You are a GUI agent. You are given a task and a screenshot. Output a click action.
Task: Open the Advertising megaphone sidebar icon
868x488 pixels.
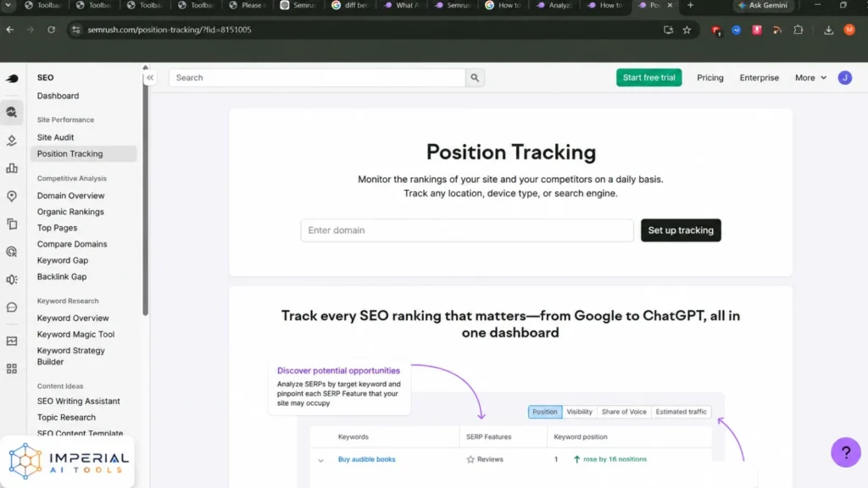coord(12,280)
